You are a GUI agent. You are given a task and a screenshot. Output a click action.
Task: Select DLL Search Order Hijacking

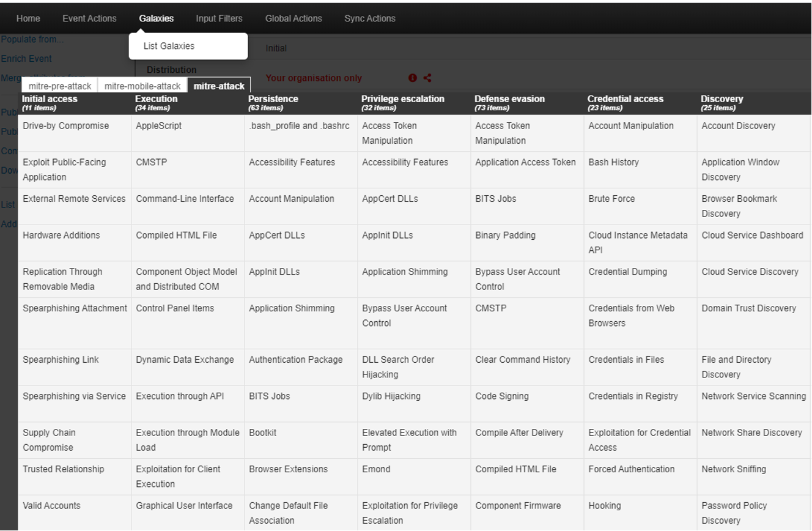[x=414, y=367]
